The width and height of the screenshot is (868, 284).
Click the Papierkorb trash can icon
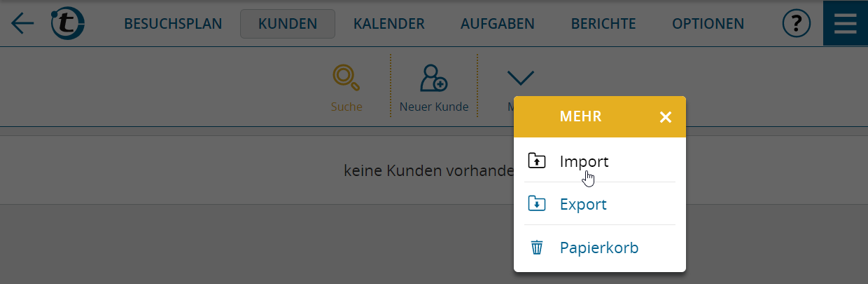click(537, 248)
